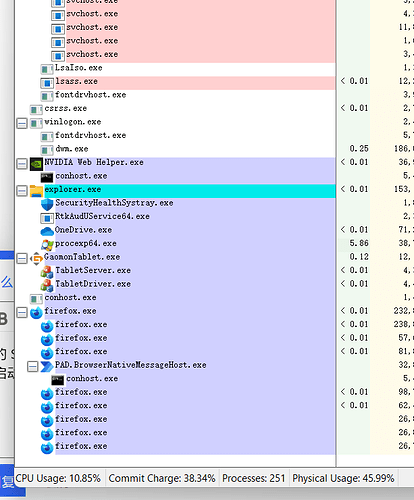The height and width of the screenshot is (500, 414).
Task: Click the top-level firefox.exe icon
Action: 36,313
